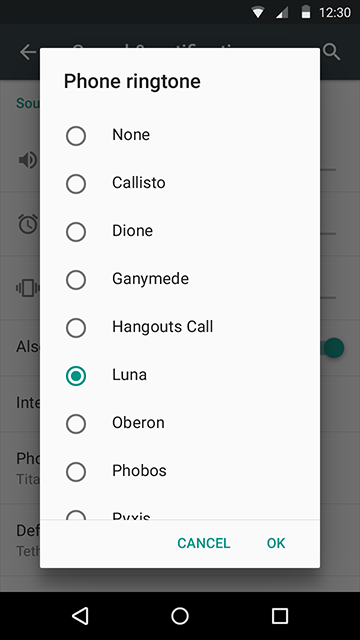360x640 pixels.
Task: Tap the back arrow in app bar
Action: coord(28,52)
